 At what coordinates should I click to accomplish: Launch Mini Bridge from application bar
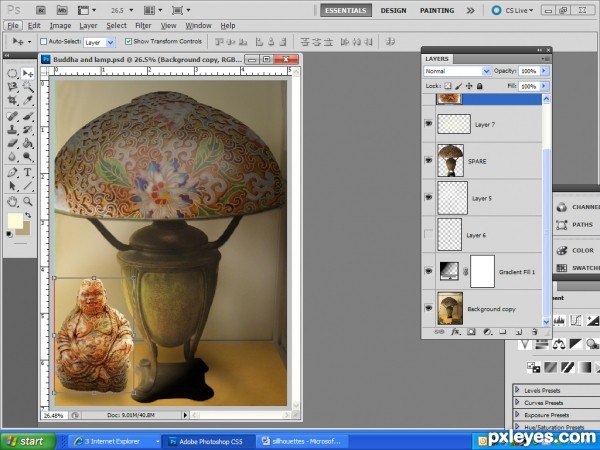point(62,10)
